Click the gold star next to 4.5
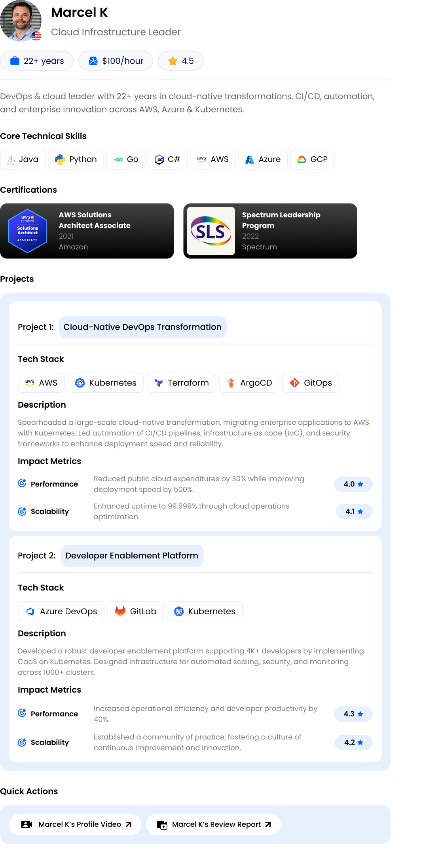Image resolution: width=421 pixels, height=868 pixels. 173,61
